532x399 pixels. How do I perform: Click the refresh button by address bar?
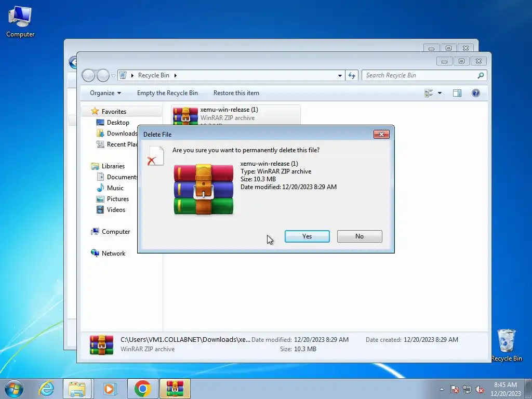pos(352,75)
